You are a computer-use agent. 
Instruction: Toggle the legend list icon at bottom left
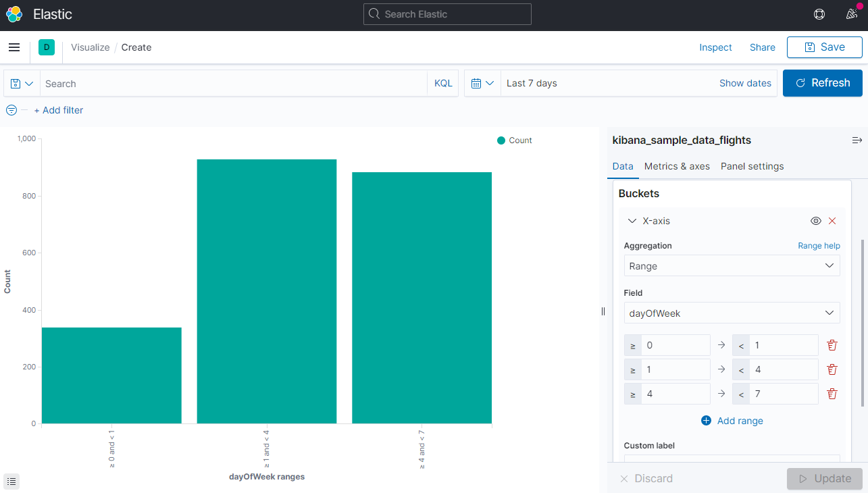tap(11, 482)
